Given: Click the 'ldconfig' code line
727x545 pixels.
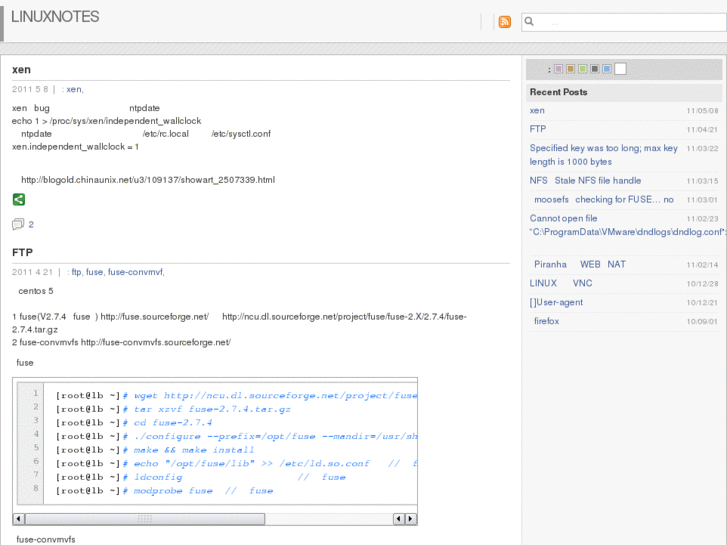Looking at the screenshot, I should [158, 477].
